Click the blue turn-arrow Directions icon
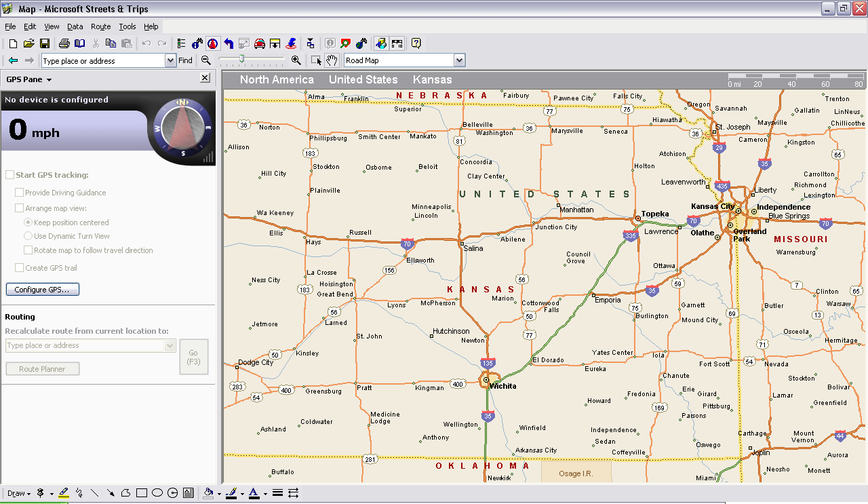The height and width of the screenshot is (504, 868). click(x=229, y=43)
